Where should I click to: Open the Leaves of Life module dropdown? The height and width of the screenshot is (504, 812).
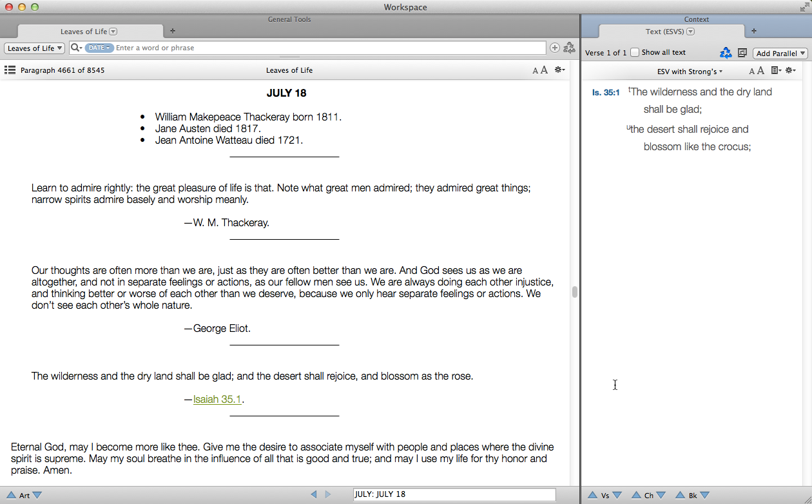coord(34,48)
